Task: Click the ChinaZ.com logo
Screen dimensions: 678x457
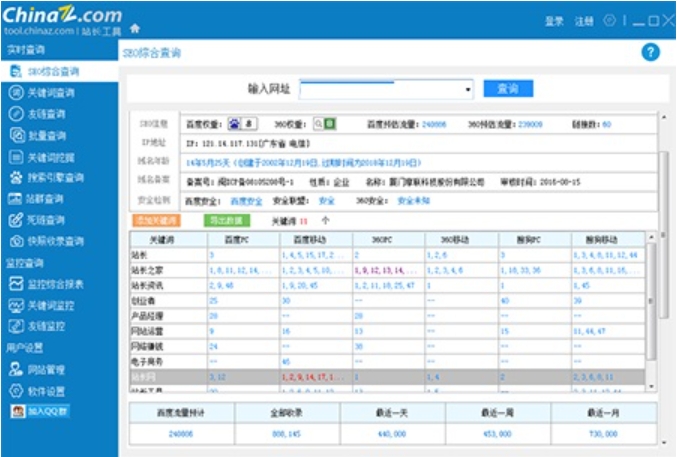Action: tap(62, 15)
